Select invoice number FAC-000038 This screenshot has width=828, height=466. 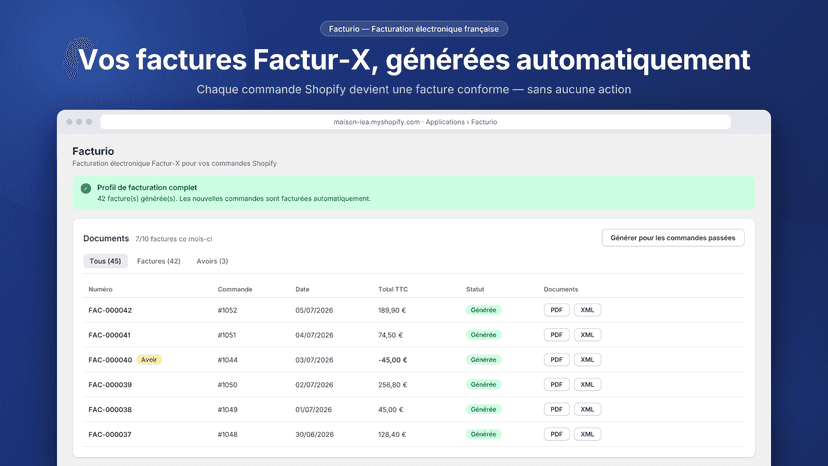110,409
